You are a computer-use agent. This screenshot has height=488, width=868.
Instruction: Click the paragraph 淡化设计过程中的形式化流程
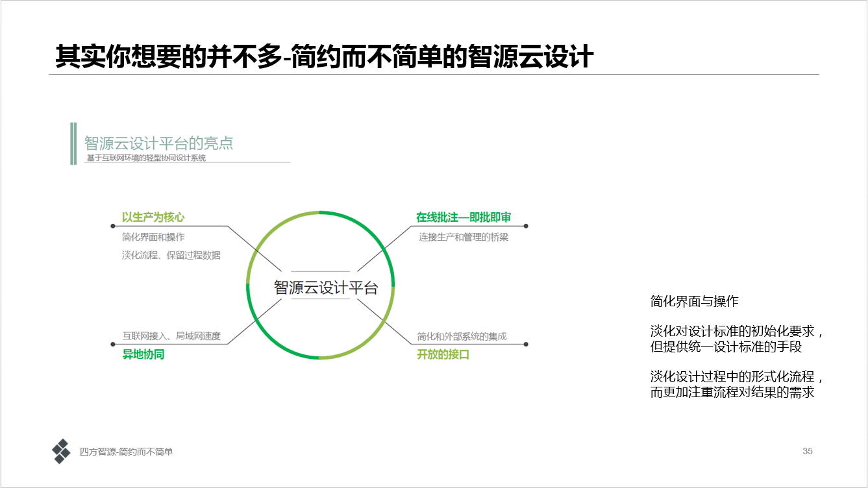[x=737, y=385]
